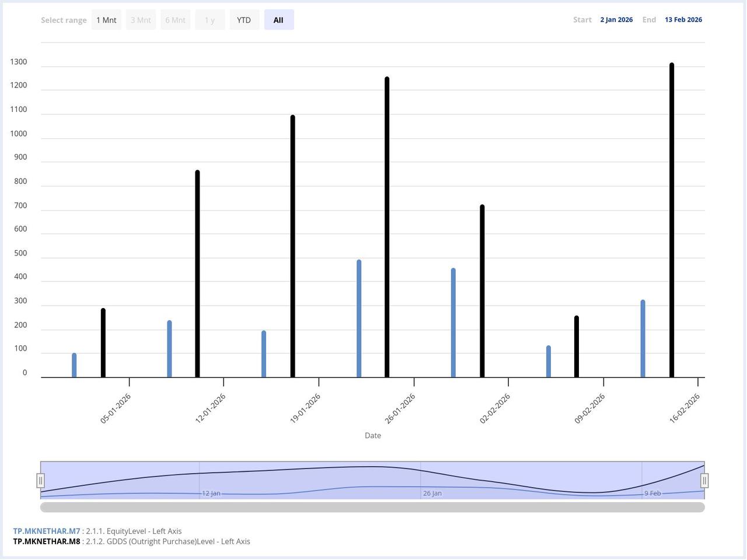The width and height of the screenshot is (747, 560).
Task: Activate the All range tab
Action: tap(278, 19)
